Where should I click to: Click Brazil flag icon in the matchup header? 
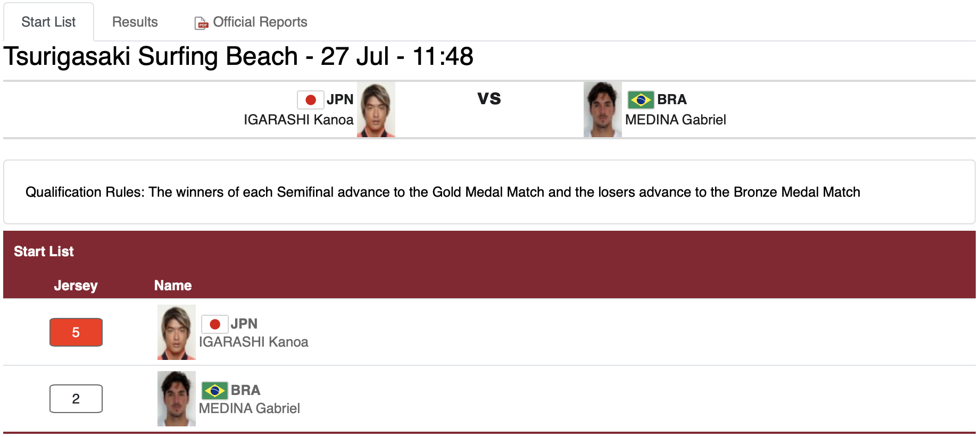[641, 99]
